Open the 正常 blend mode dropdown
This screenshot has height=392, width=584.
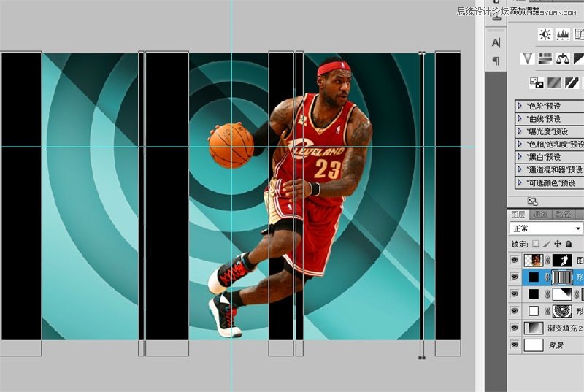coord(546,228)
